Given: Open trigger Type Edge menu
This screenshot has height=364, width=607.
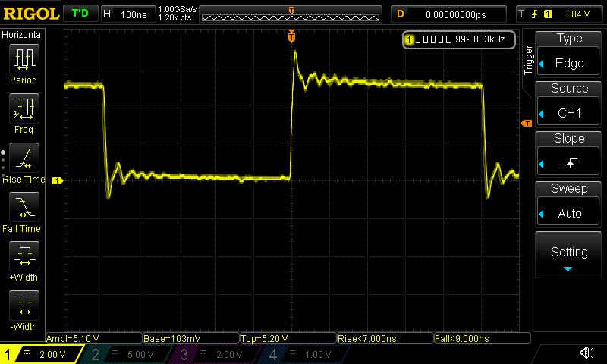Looking at the screenshot, I should [569, 55].
